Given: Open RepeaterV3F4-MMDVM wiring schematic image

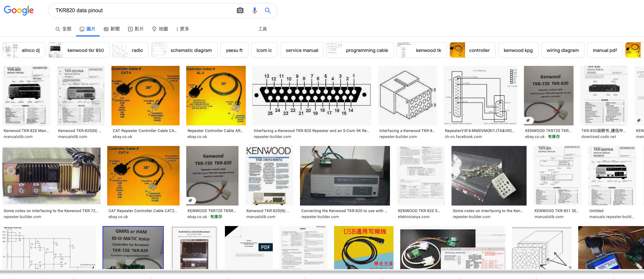Looking at the screenshot, I should [481, 96].
